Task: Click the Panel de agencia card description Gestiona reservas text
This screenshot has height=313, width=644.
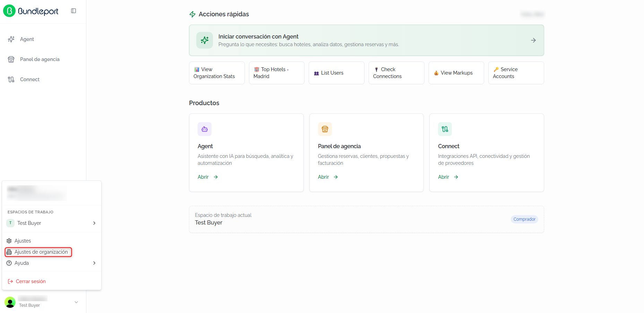Action: tap(363, 160)
